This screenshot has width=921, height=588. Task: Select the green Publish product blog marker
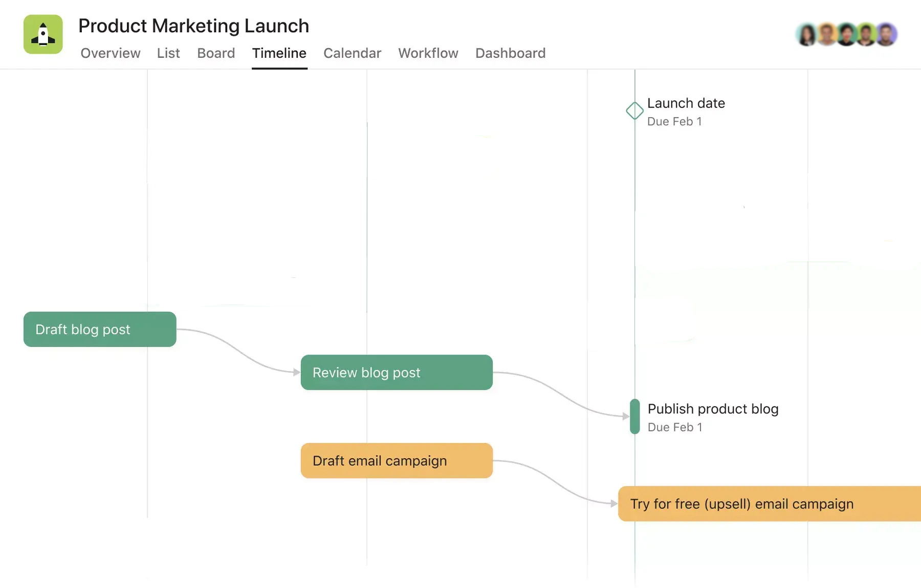(634, 417)
